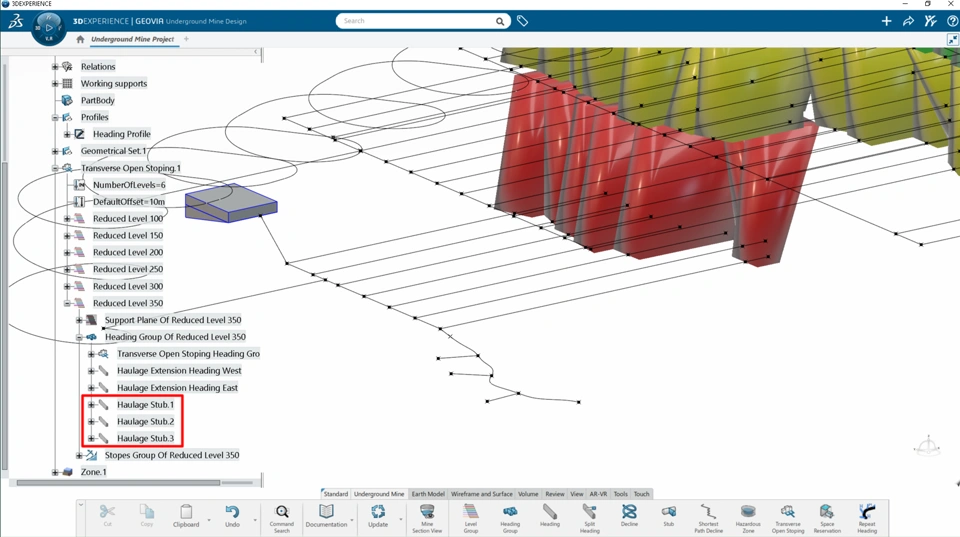Collapse the Reduced Level 350 node

pyautogui.click(x=67, y=303)
